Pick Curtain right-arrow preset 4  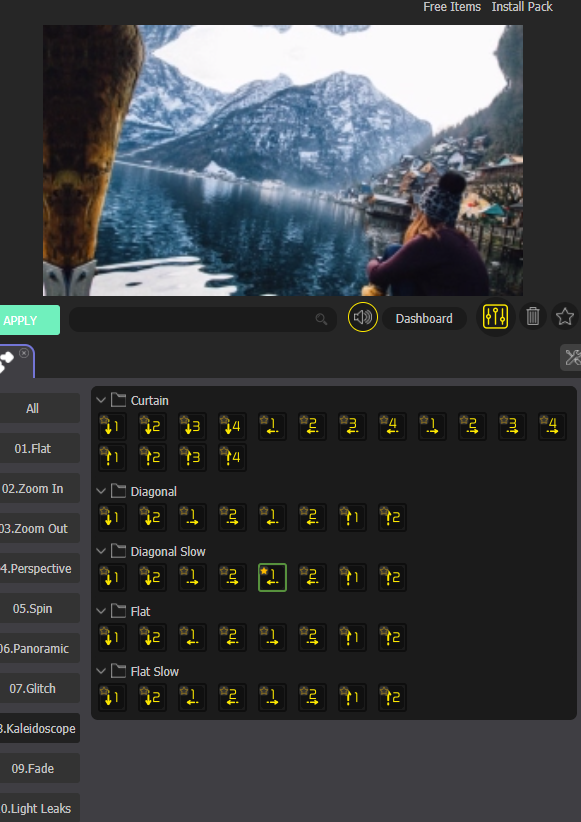tap(552, 426)
